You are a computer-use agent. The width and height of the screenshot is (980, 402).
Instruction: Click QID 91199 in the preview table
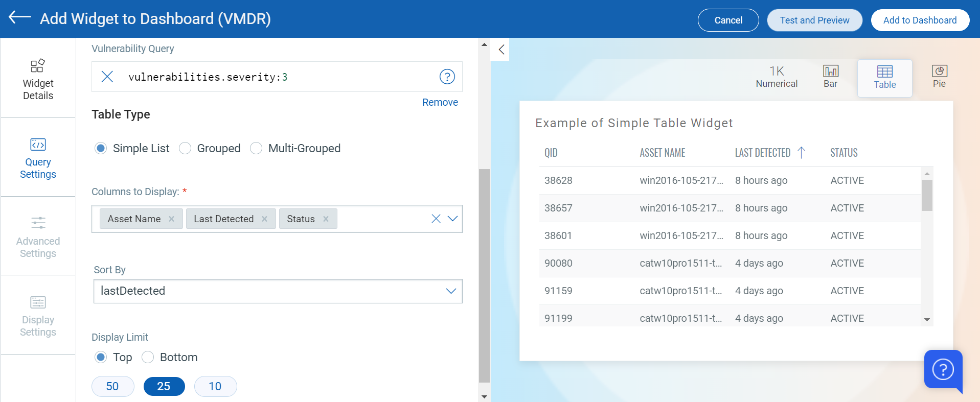click(x=558, y=318)
